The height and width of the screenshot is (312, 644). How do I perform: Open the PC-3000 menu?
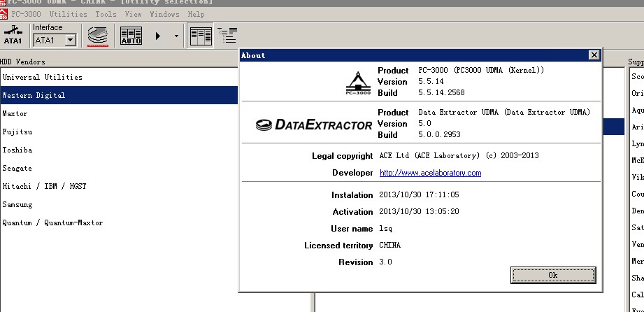27,14
